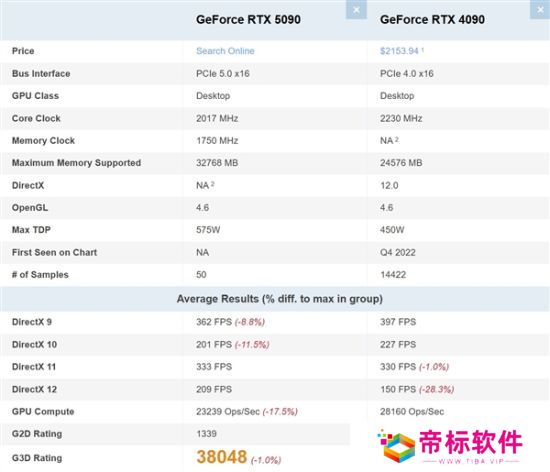Select the 28160 Ops/Sec compute result
This screenshot has height=472, width=550.
pyautogui.click(x=412, y=411)
